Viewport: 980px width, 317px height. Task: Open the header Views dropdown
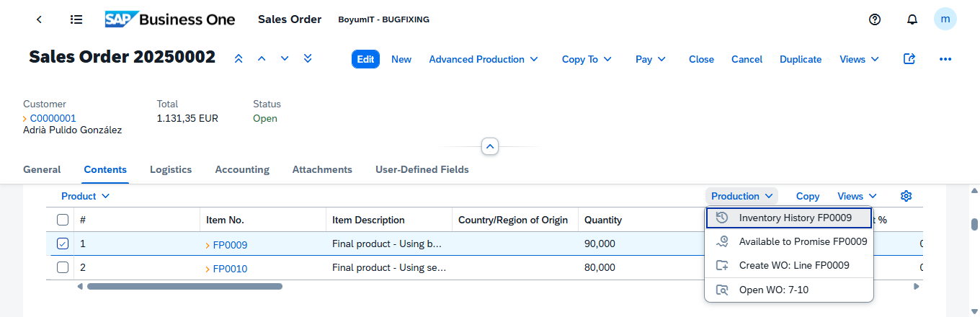coord(859,59)
